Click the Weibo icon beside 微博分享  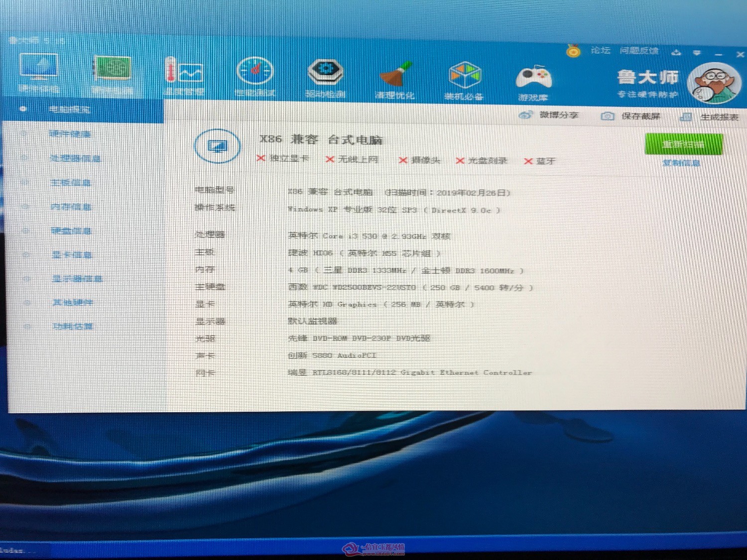click(x=525, y=115)
